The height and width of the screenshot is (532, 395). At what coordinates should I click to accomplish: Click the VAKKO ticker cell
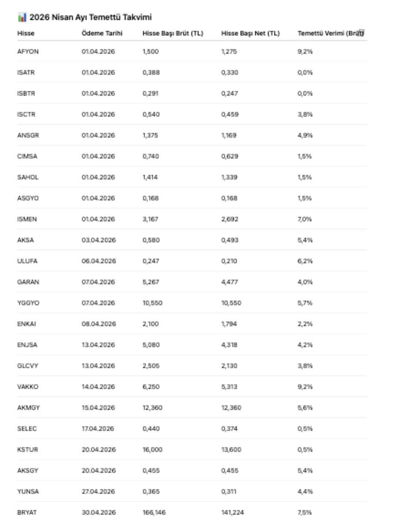pyautogui.click(x=28, y=387)
